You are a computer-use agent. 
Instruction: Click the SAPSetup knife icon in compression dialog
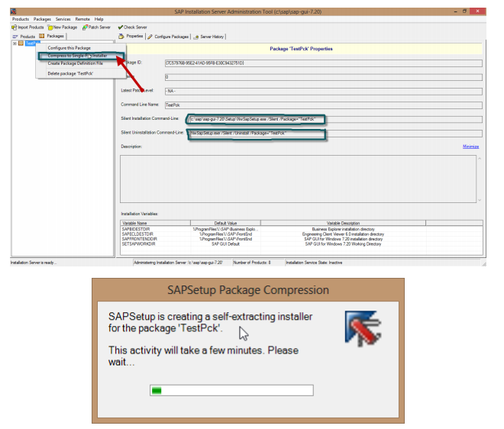point(363,328)
